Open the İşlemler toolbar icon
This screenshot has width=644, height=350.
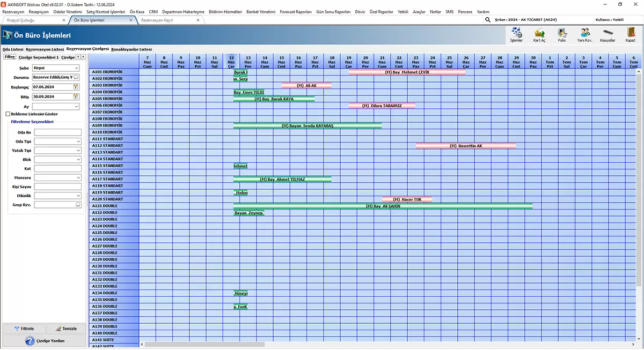point(516,34)
